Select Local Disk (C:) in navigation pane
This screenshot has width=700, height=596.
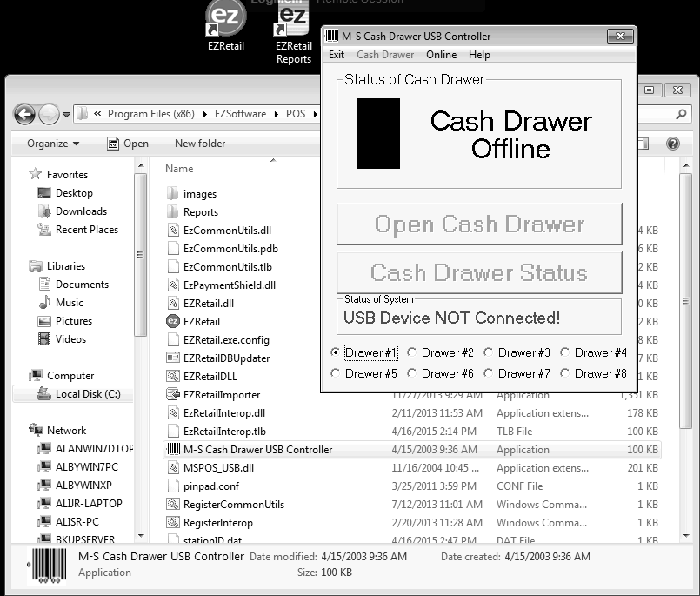(x=73, y=394)
